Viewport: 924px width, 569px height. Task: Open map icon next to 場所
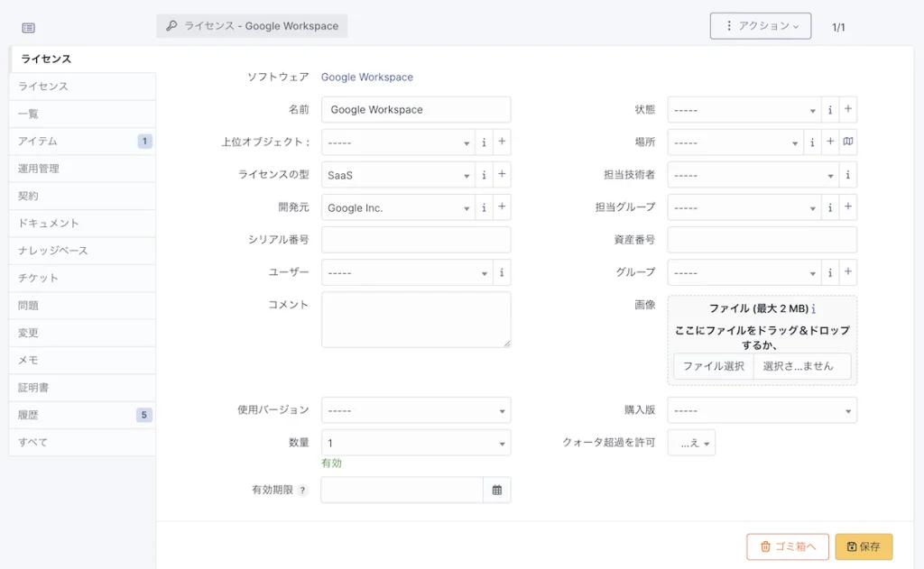pyautogui.click(x=847, y=142)
